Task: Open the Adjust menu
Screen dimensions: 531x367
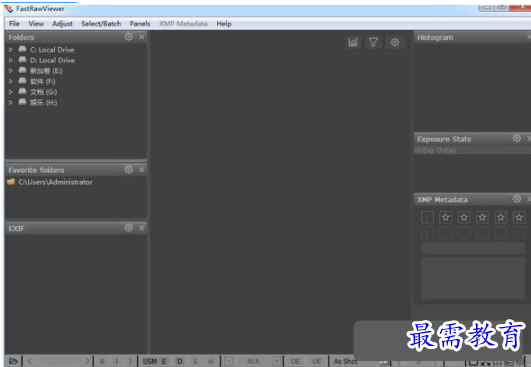Action: point(62,24)
